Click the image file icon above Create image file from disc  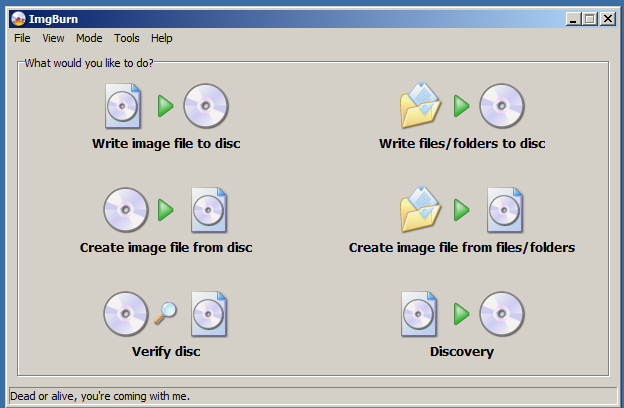pos(209,210)
